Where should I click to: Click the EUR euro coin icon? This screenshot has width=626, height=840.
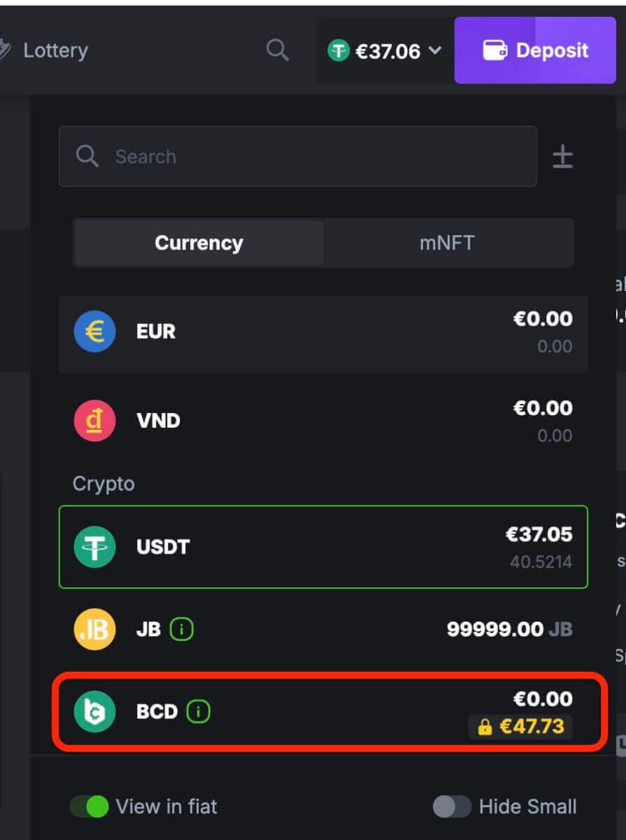coord(94,332)
